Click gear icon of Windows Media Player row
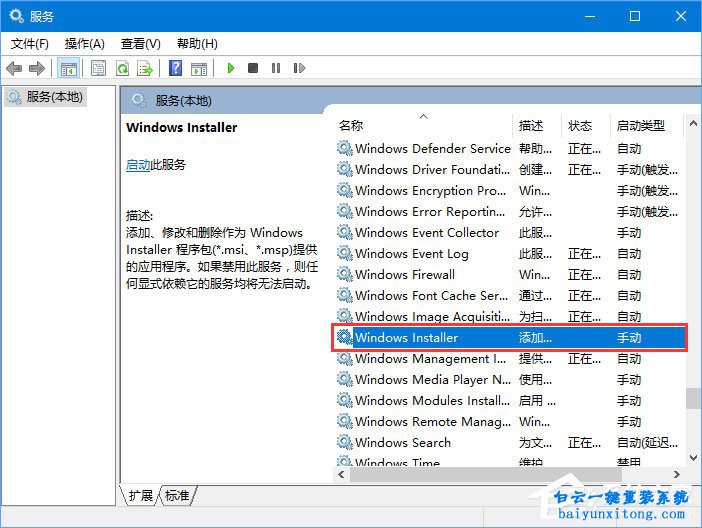 (345, 379)
